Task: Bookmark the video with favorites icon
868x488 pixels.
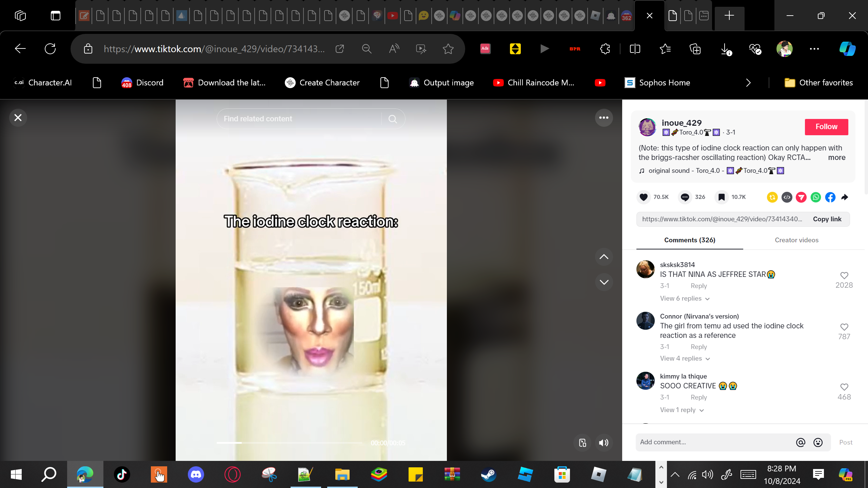Action: tap(722, 197)
